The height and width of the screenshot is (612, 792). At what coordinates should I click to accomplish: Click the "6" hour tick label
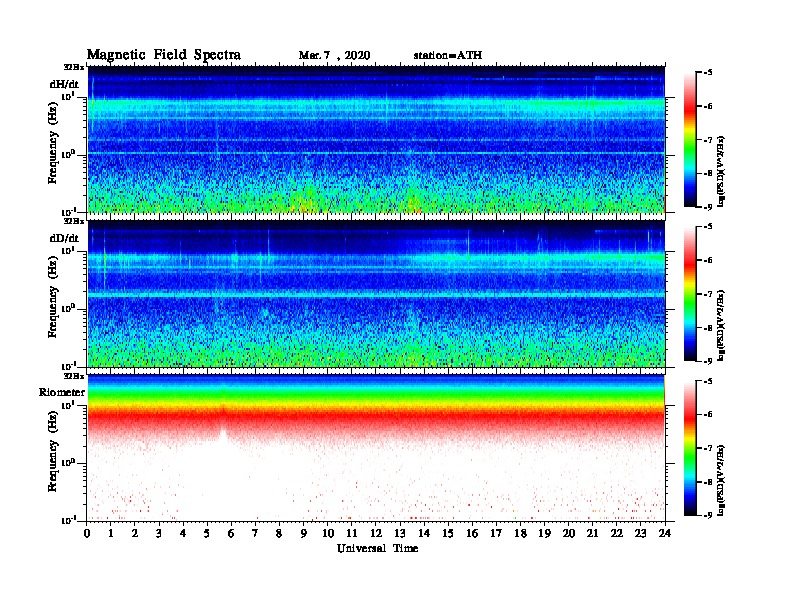231,534
